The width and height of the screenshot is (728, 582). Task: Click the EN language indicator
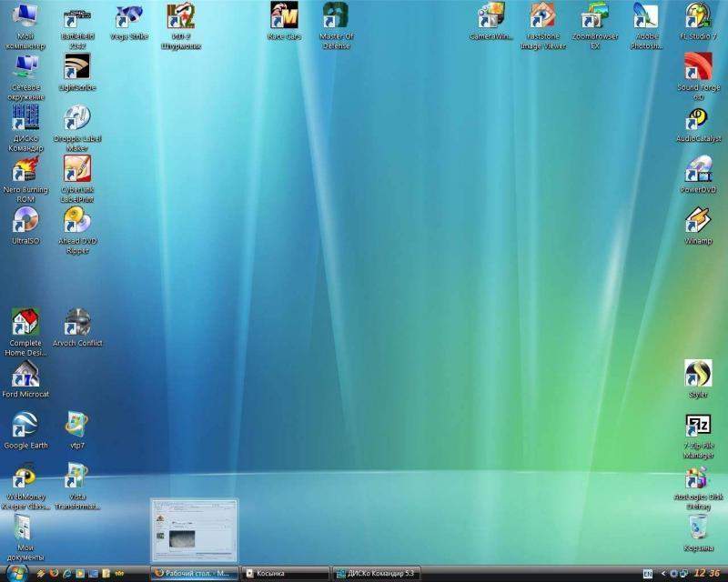(x=647, y=574)
